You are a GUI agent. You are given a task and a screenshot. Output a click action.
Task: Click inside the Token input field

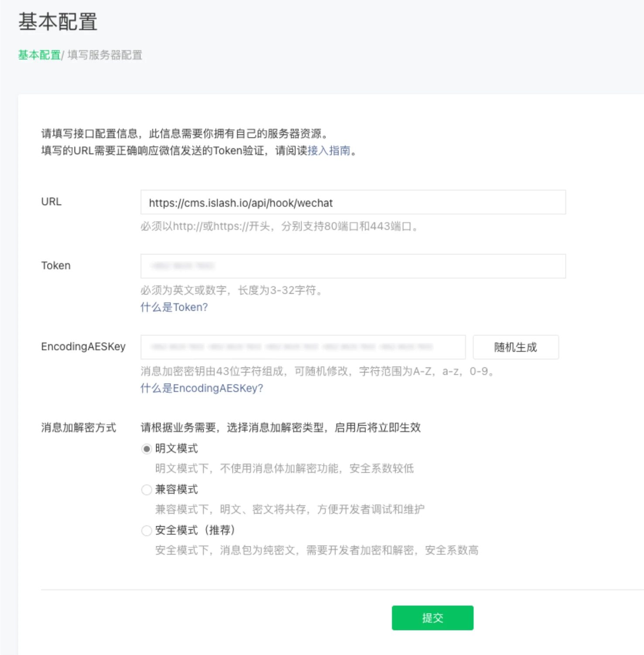(x=353, y=266)
